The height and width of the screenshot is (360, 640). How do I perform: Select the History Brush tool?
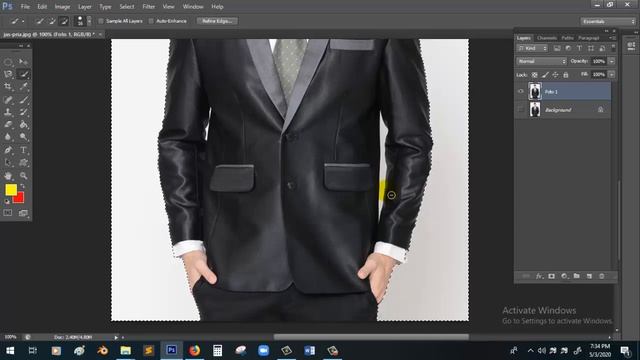click(23, 112)
